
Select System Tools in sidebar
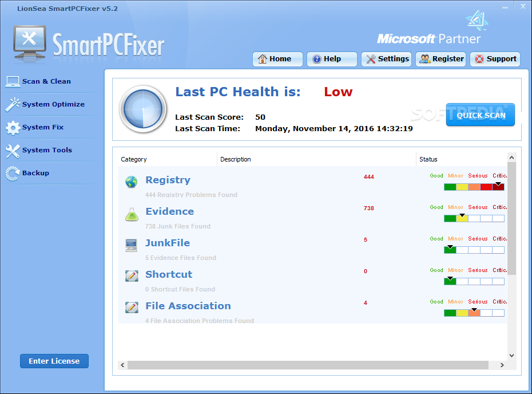click(x=47, y=150)
